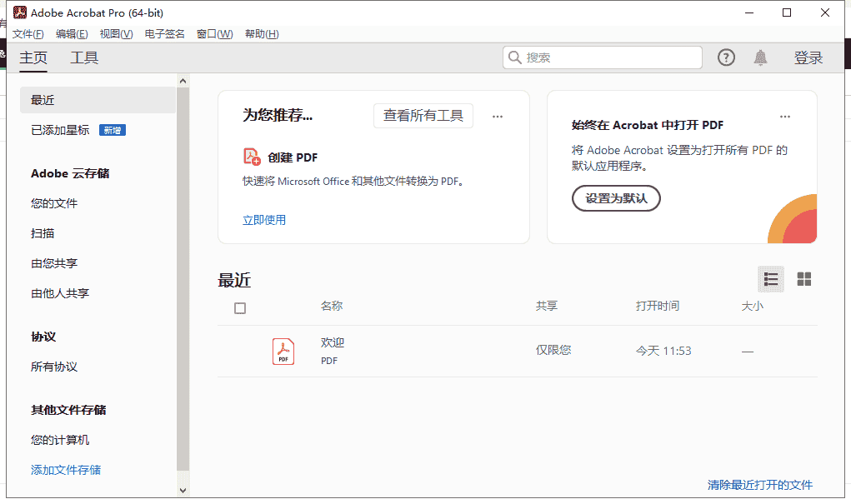Open more options on default PDF card

coord(784,117)
